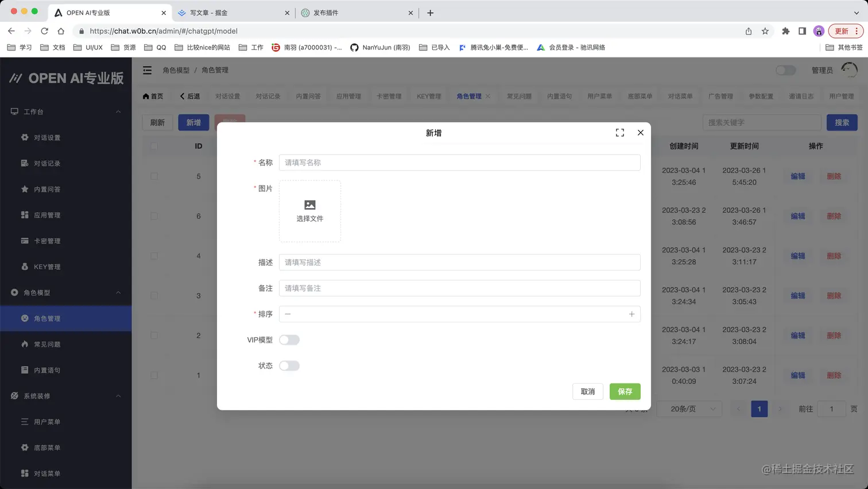This screenshot has width=868, height=489.
Task: Click 选择文件 to upload an image
Action: (x=309, y=211)
